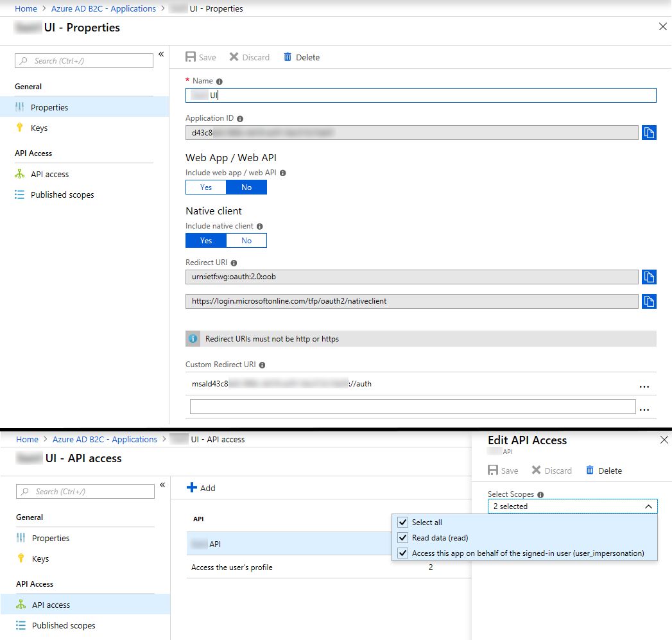
Task: Open Azure AD B2C - Applications in top breadcrumb
Action: tap(103, 8)
